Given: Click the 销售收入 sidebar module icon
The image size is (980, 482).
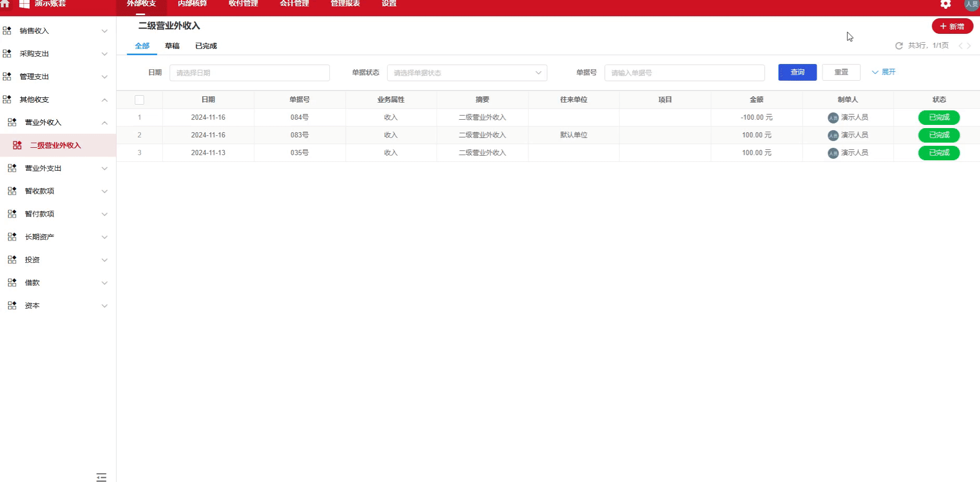Looking at the screenshot, I should [x=7, y=31].
